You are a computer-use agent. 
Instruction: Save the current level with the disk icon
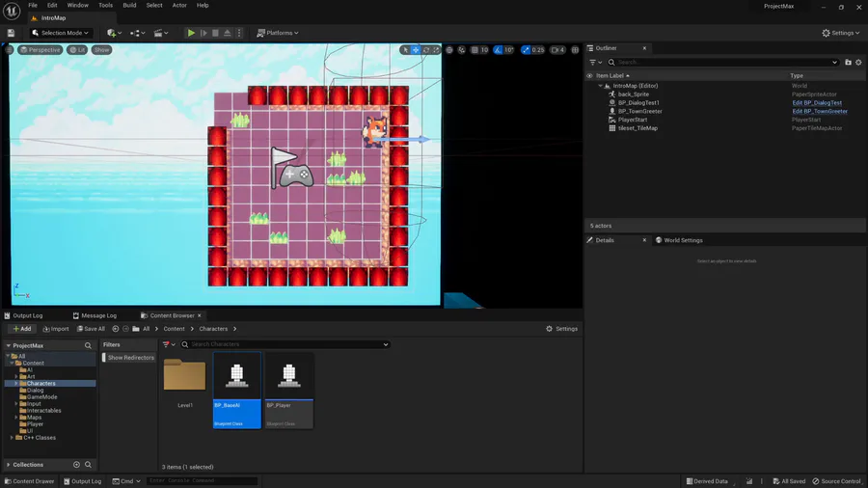(11, 33)
